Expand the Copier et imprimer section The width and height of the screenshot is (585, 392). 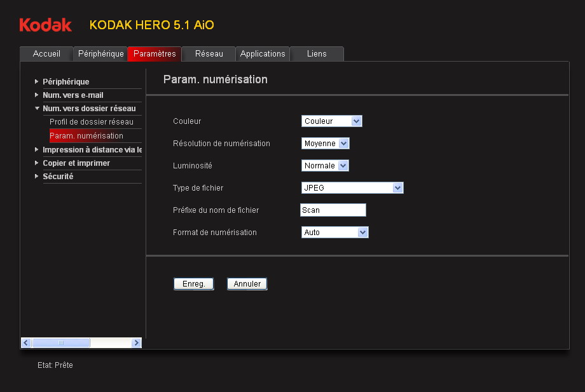[76, 163]
